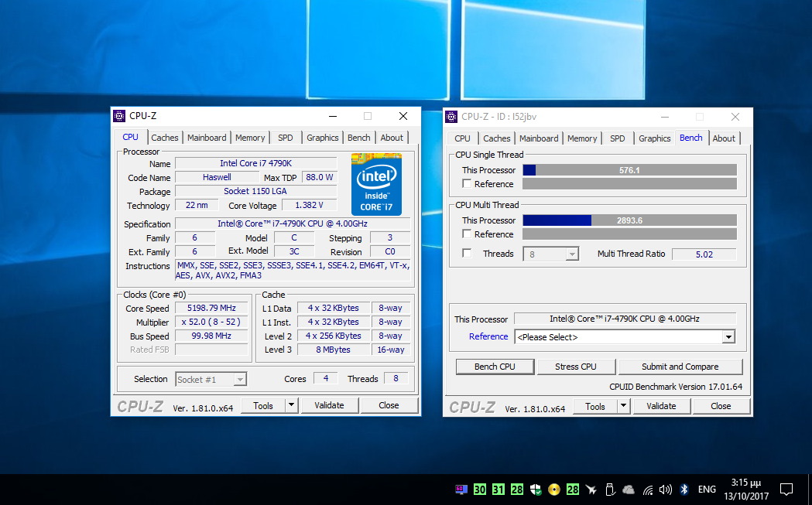Open Mainboard tab in ID l52jbv window
This screenshot has height=505, width=812.
click(x=539, y=138)
